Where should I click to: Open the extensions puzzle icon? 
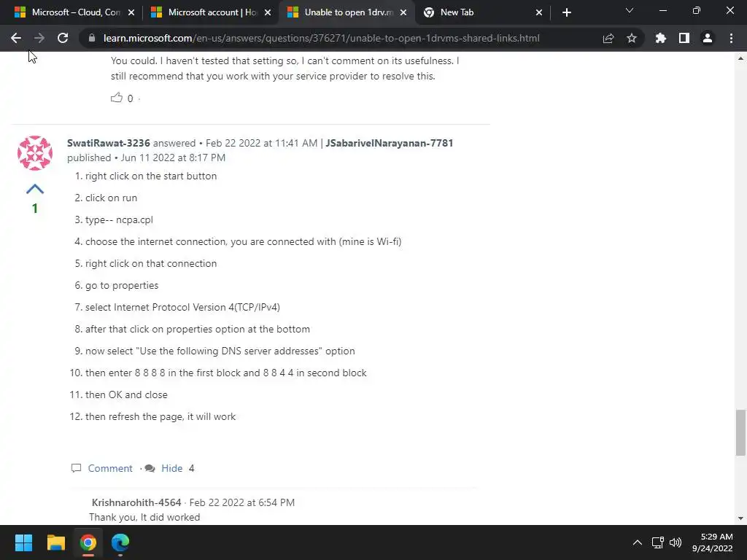[661, 38]
